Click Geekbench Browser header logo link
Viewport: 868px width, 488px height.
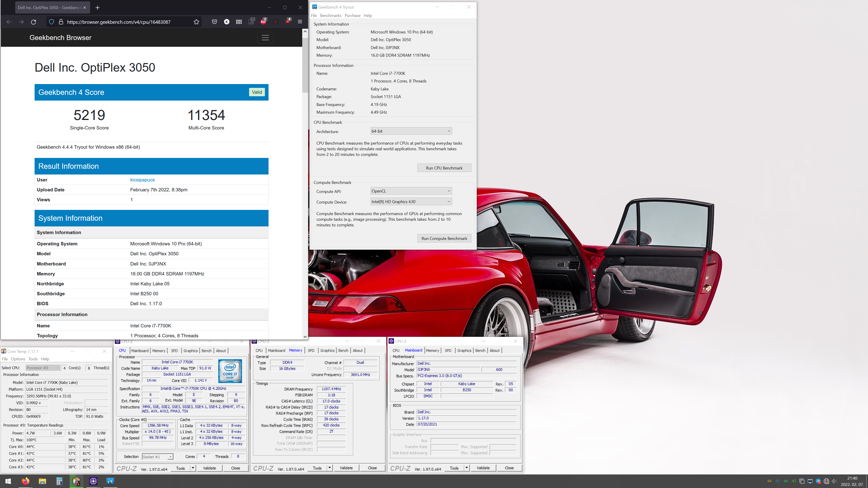pyautogui.click(x=60, y=38)
